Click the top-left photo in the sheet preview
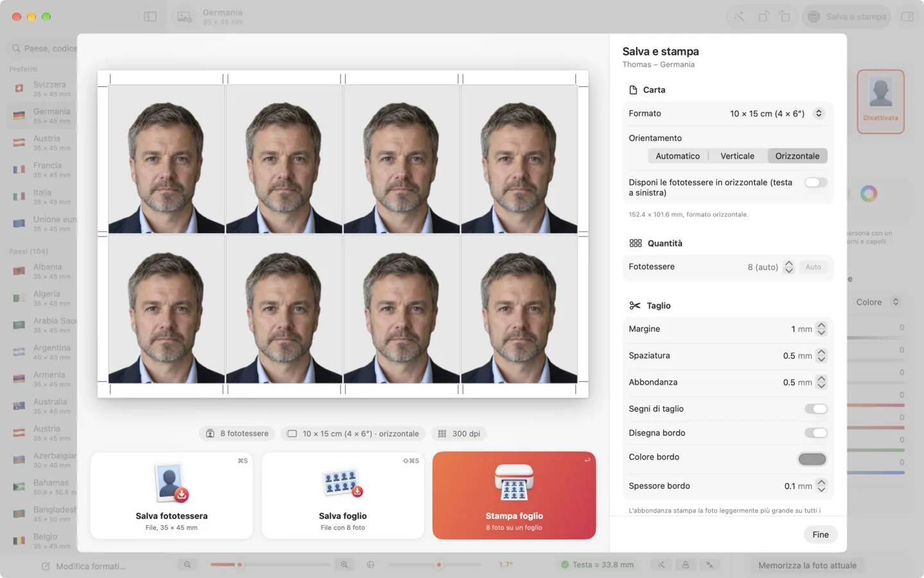This screenshot has height=578, width=924. 166,159
